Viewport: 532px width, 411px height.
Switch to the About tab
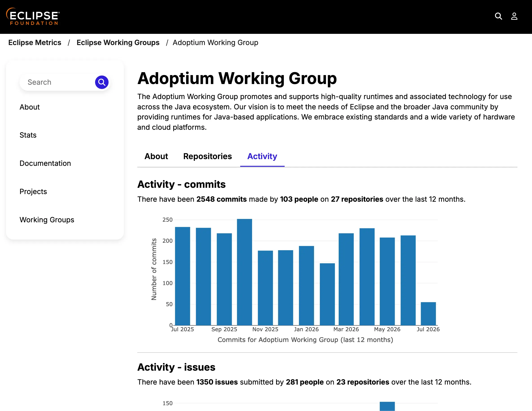coord(156,156)
